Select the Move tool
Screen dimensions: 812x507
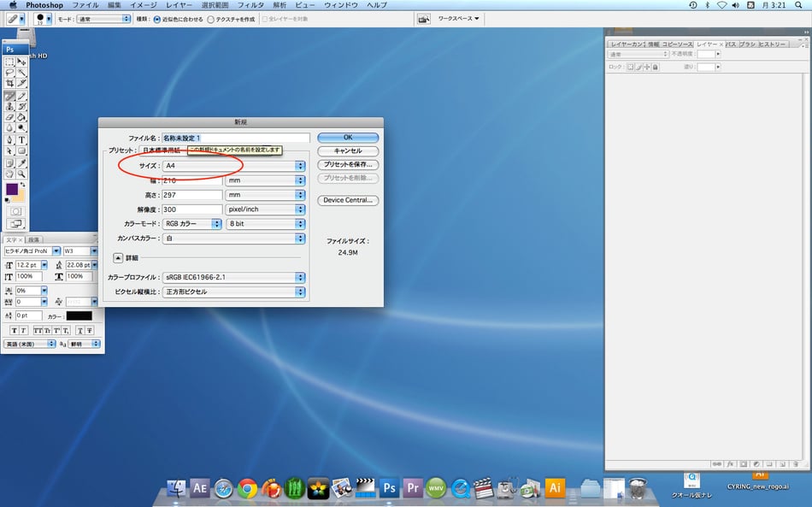[x=21, y=62]
